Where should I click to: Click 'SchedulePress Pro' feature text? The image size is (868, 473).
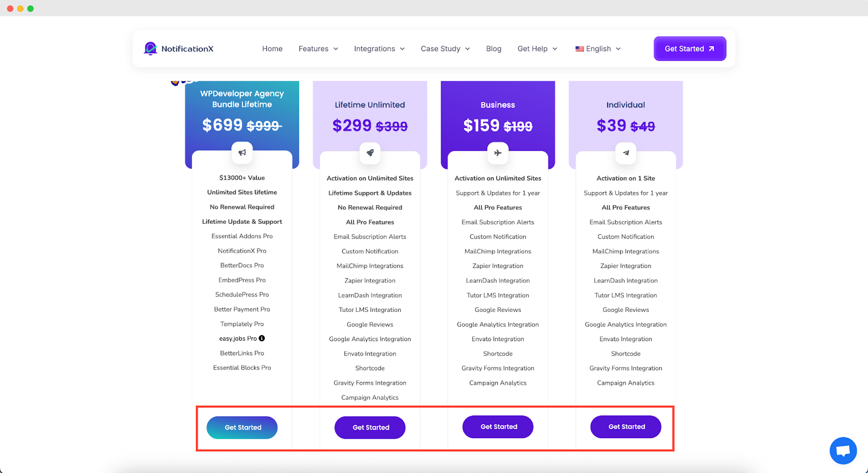point(242,295)
